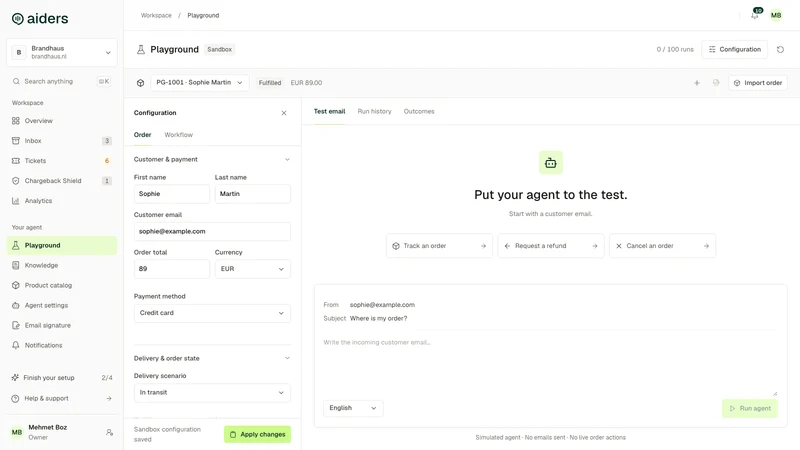The height and width of the screenshot is (450, 800).
Task: Click Finish your setup item
Action: point(62,378)
